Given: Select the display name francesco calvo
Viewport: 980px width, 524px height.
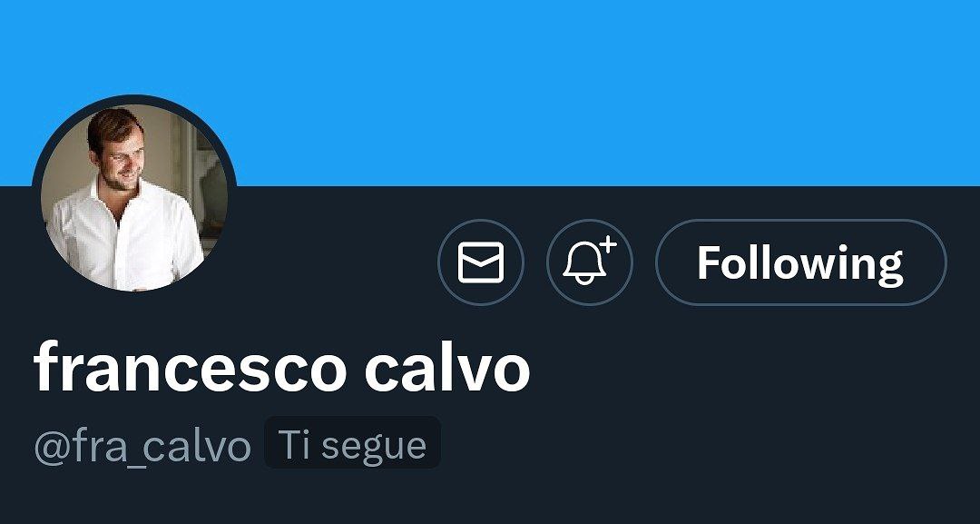Looking at the screenshot, I should click(282, 367).
